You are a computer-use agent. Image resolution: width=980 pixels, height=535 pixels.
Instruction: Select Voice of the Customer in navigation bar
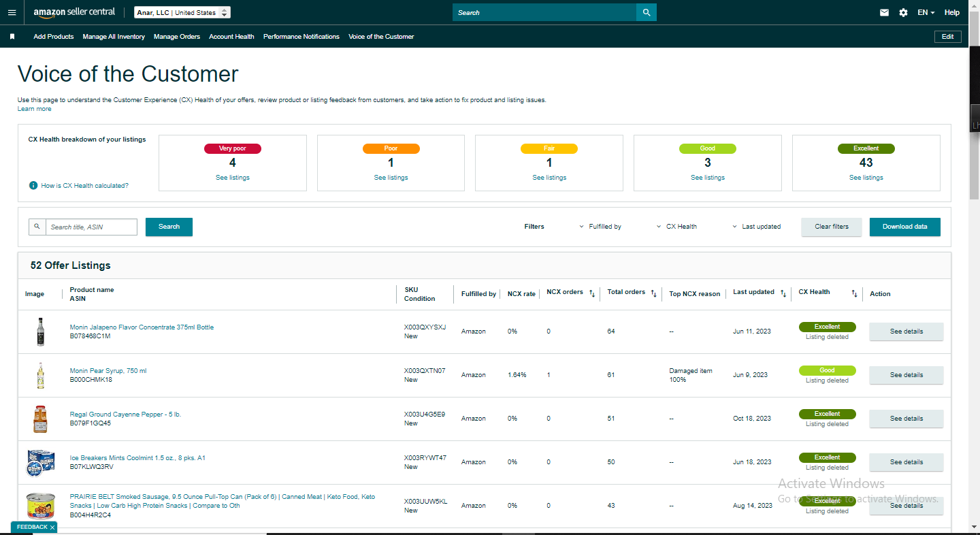[x=381, y=37]
